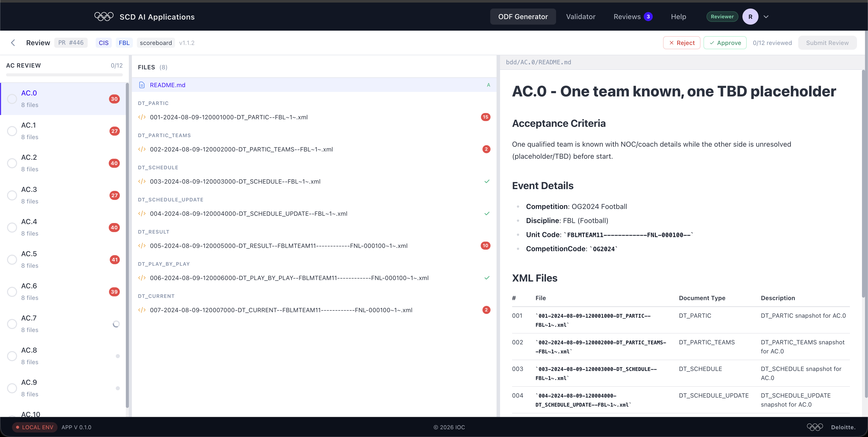Click the red 15 badge on DT_PARTIC file
The image size is (868, 437).
tap(485, 117)
